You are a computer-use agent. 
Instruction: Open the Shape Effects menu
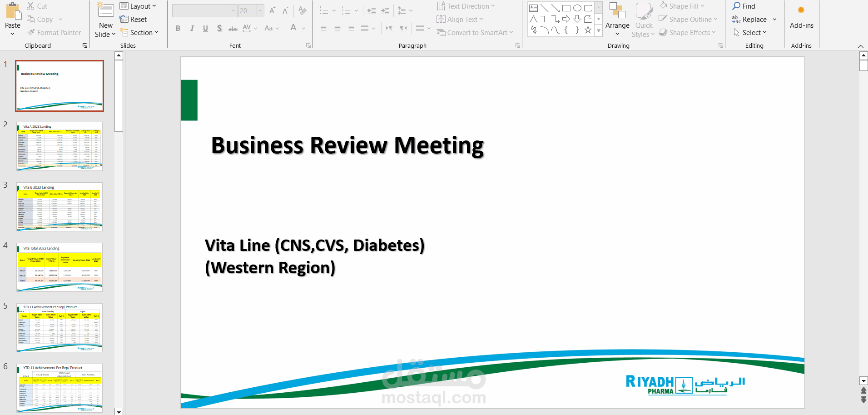pyautogui.click(x=687, y=33)
